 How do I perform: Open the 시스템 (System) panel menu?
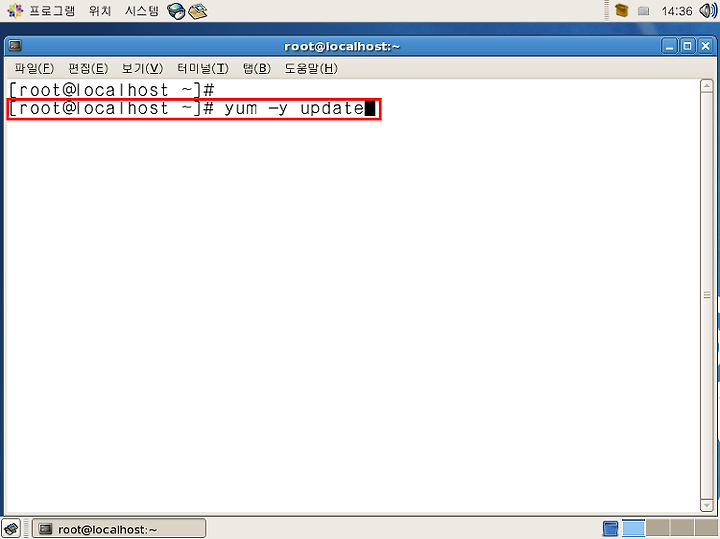click(142, 11)
